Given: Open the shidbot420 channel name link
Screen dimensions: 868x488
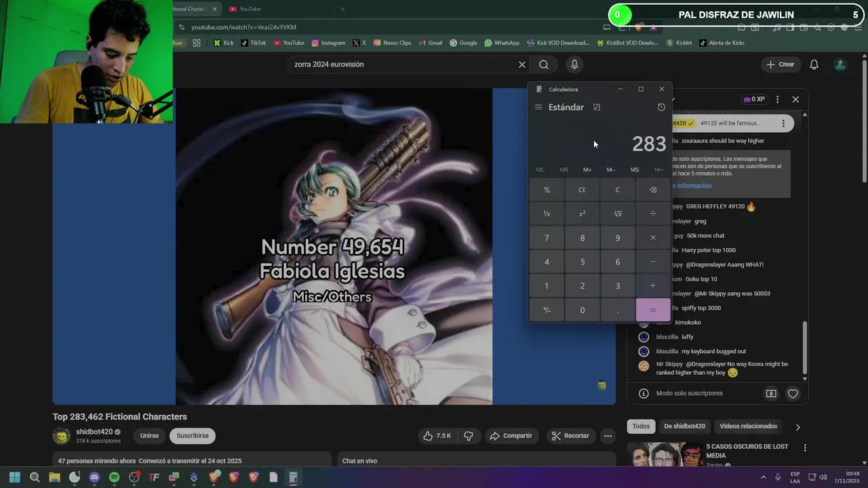Looking at the screenshot, I should pos(94,432).
